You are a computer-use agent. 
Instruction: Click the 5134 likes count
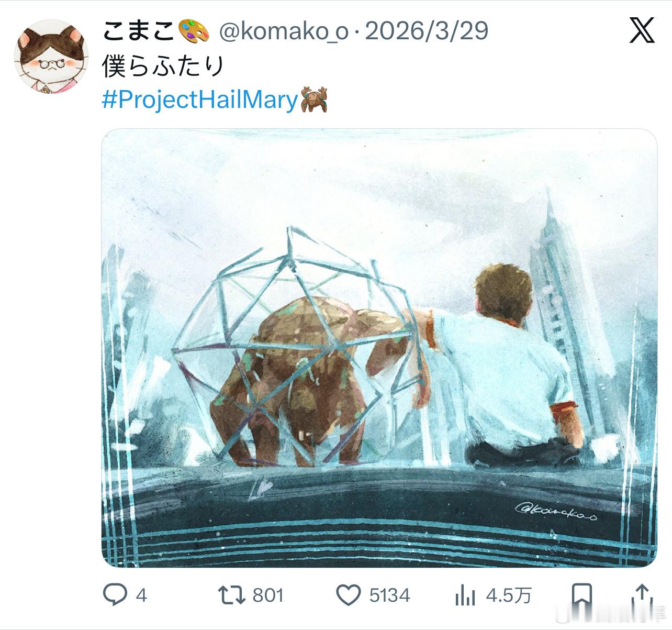coord(389,595)
